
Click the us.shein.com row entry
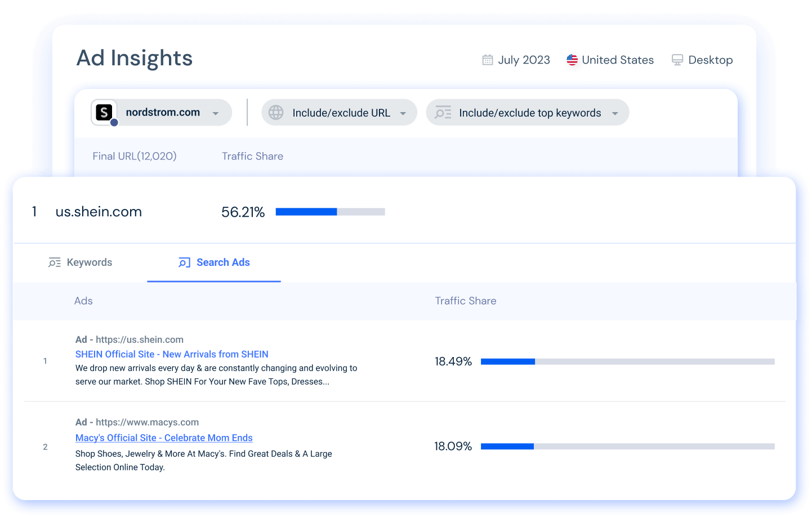pos(99,212)
